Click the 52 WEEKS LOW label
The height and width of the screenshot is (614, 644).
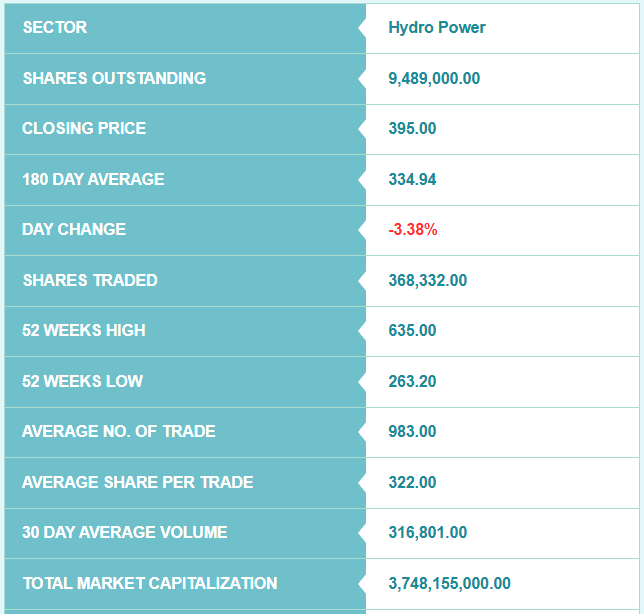pyautogui.click(x=82, y=382)
